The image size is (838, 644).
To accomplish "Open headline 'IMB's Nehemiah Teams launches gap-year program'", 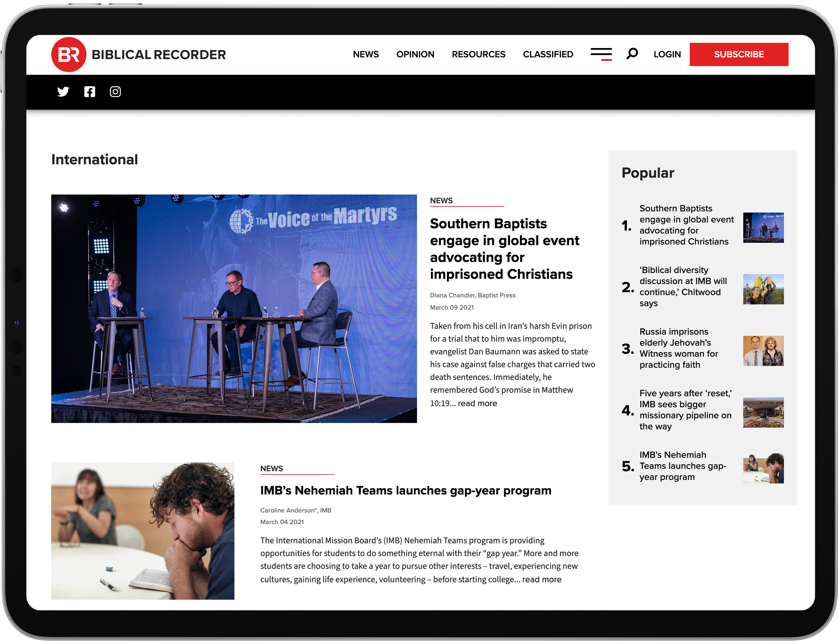I will (406, 490).
